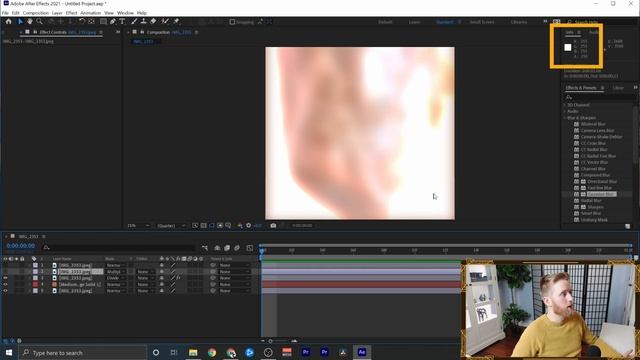Open layer 4 track matte dropdown
The height and width of the screenshot is (360, 640).
(145, 284)
